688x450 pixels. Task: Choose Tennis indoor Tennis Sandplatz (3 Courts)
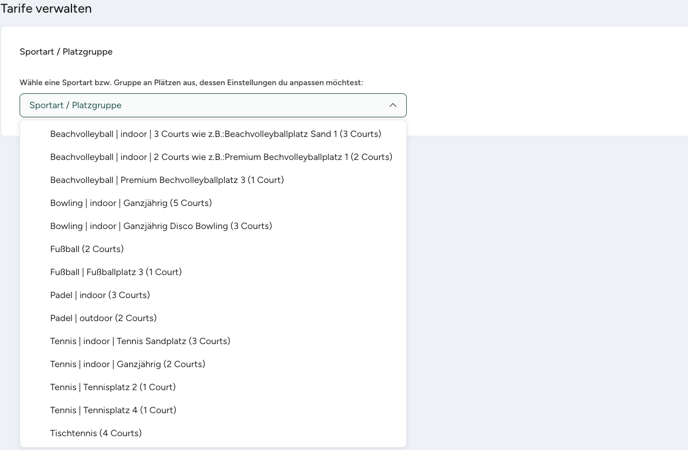pyautogui.click(x=213, y=341)
